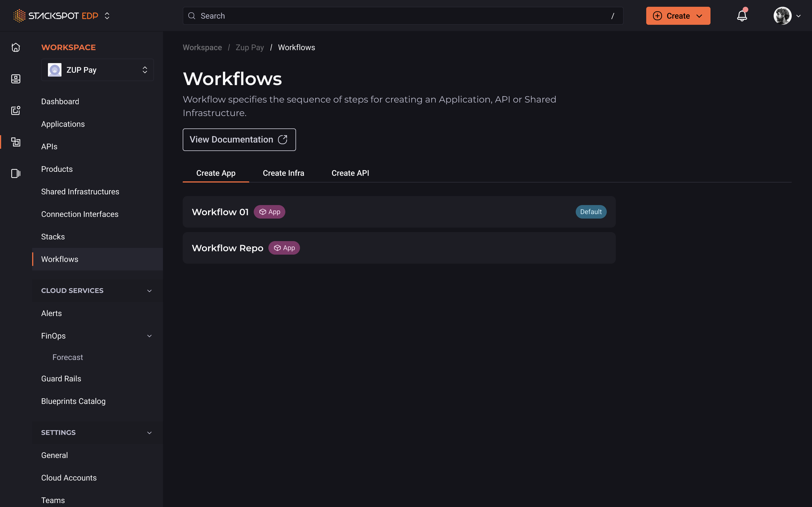Open the ZUP Pay workspace selector

point(97,70)
